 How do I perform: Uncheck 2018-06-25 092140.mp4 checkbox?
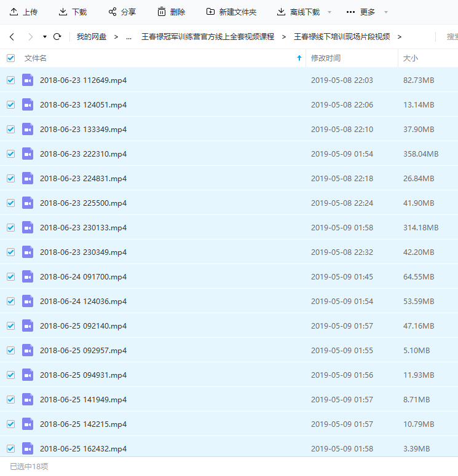tap(10, 326)
